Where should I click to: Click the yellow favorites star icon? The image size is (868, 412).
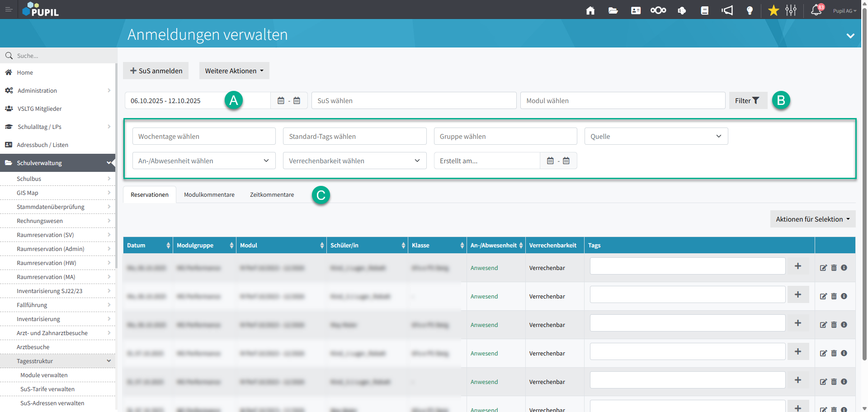point(774,10)
